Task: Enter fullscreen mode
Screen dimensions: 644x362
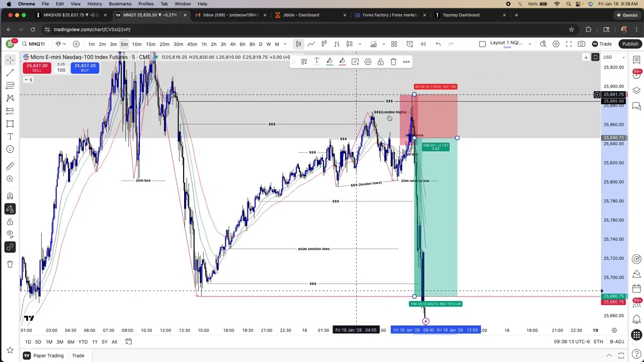Action: pyautogui.click(x=569, y=44)
